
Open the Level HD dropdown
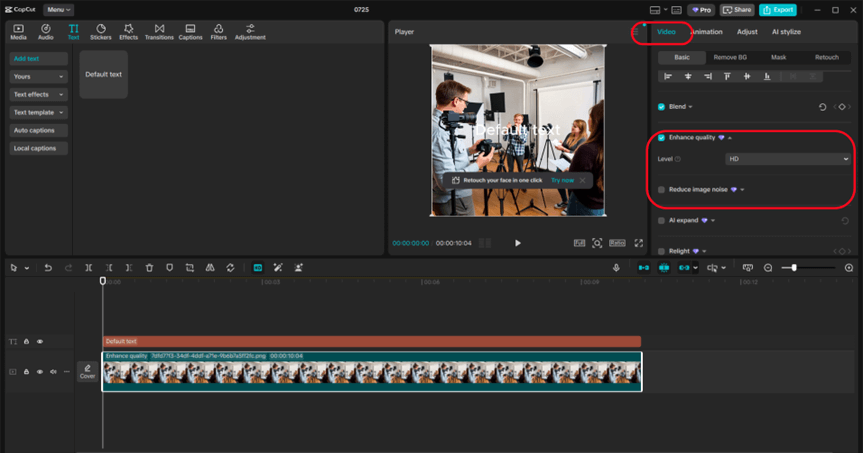pyautogui.click(x=787, y=159)
